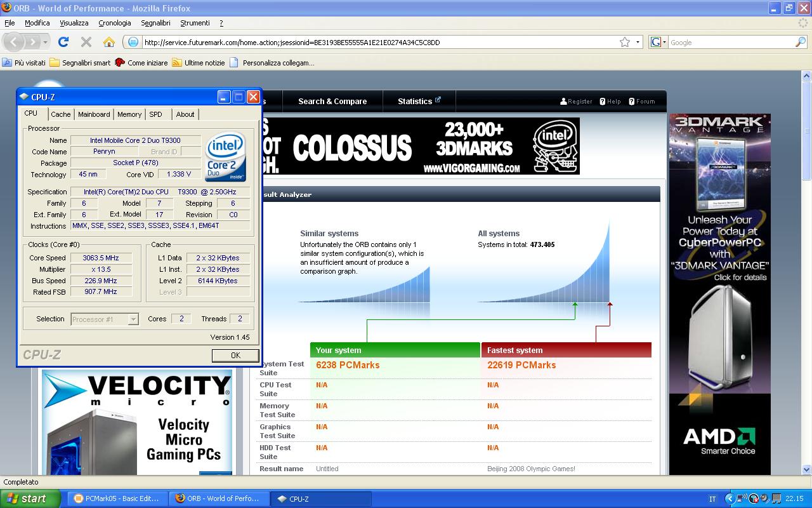This screenshot has width=812, height=508.
Task: Switch to Cache tab in CPU-Z
Action: (61, 114)
